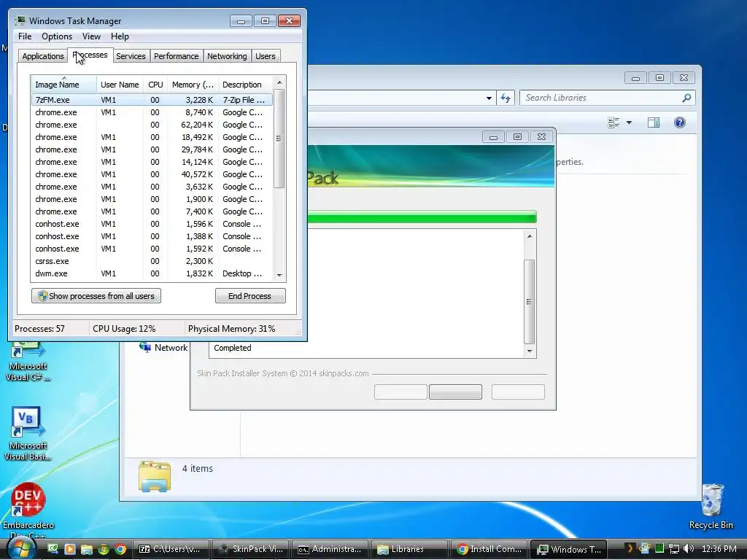Click the volume speaker tray icon
This screenshot has width=747, height=560.
(x=689, y=548)
